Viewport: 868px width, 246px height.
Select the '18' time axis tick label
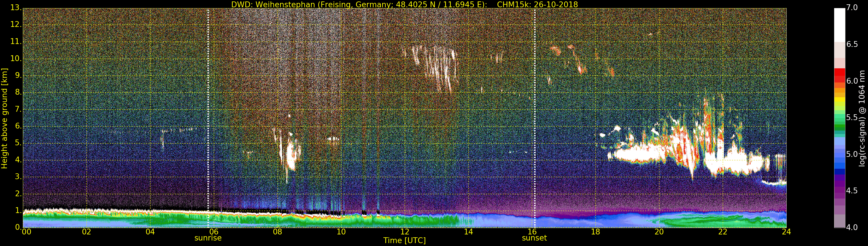point(595,232)
